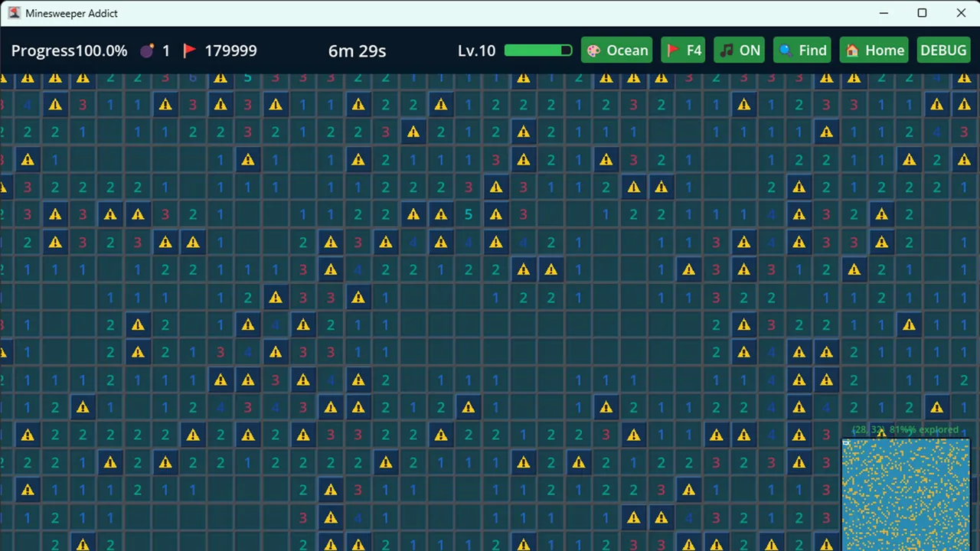Click the Minesweeper Addict app icon
The width and height of the screenshot is (980, 551).
(14, 13)
